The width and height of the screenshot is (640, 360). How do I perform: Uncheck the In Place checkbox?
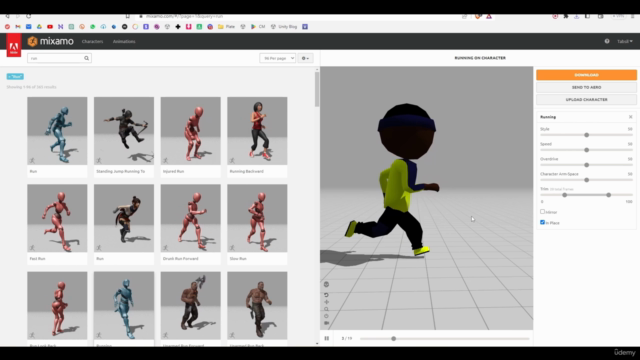(542, 222)
